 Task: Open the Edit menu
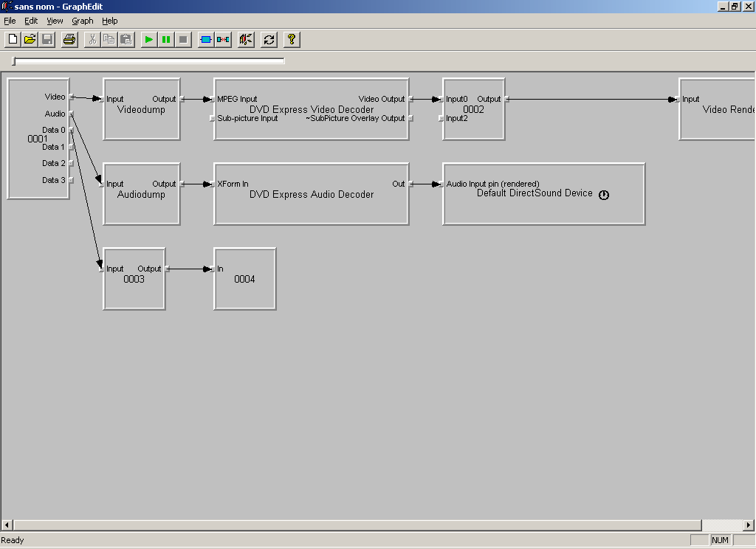(x=31, y=21)
